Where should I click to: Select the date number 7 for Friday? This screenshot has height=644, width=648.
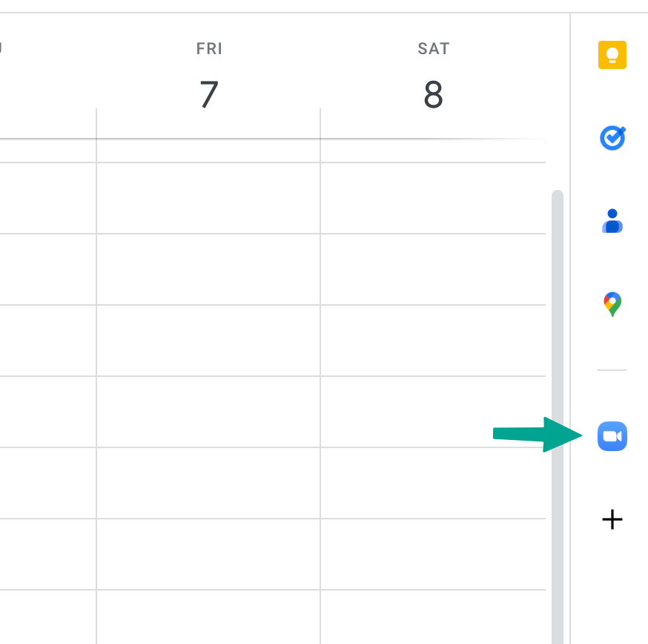[209, 95]
